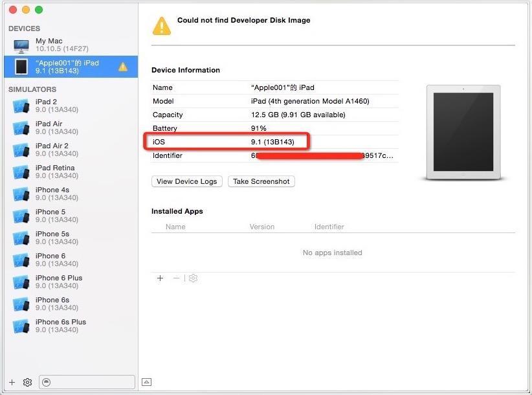Image resolution: width=532 pixels, height=395 pixels.
Task: Click capacity value 12.5 GB
Action: pyautogui.click(x=298, y=115)
